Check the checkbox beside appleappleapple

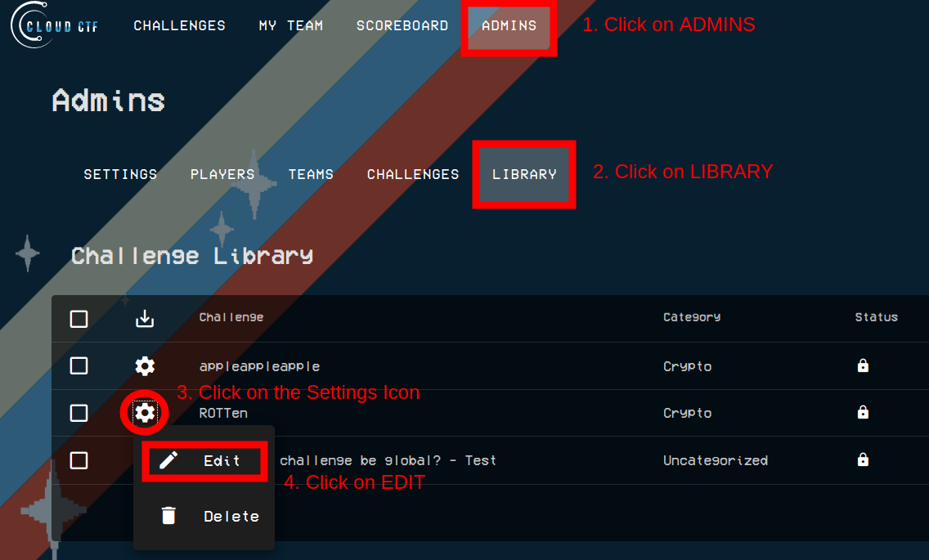[79, 365]
